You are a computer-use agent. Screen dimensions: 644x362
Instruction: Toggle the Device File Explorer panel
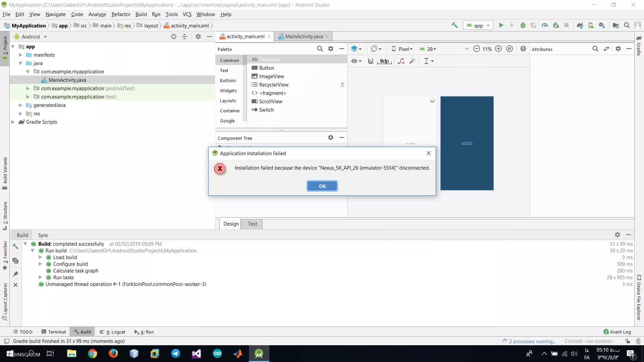[x=639, y=298]
